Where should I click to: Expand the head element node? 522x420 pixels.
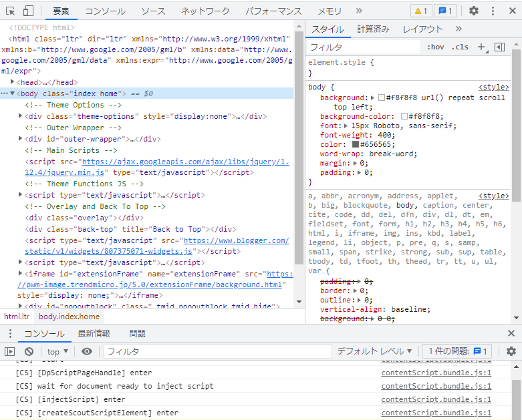coord(12,81)
